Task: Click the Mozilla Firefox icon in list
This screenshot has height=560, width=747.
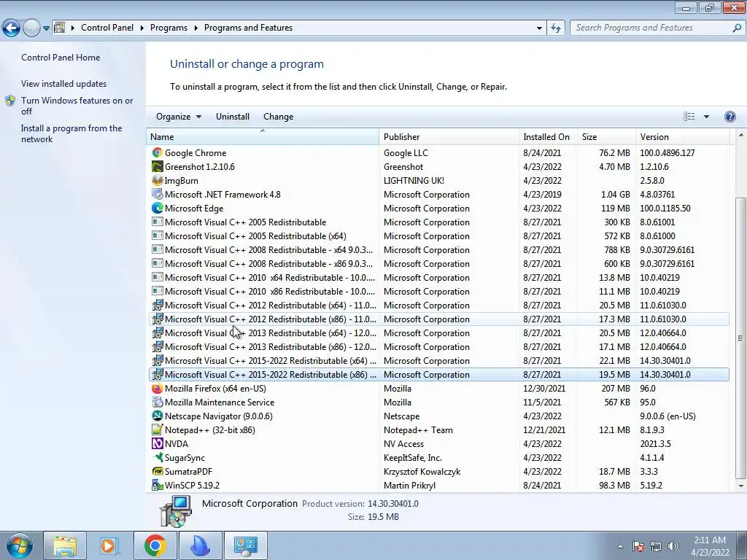Action: pos(158,389)
